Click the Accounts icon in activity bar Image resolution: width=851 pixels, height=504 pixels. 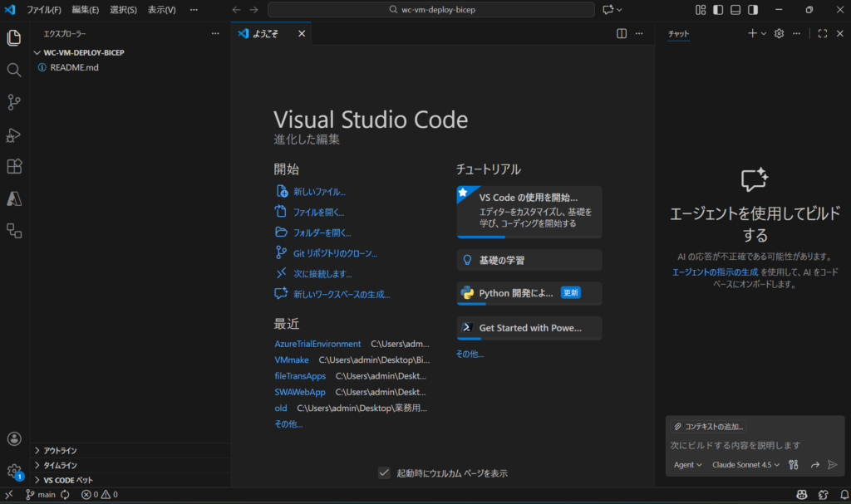(x=14, y=438)
